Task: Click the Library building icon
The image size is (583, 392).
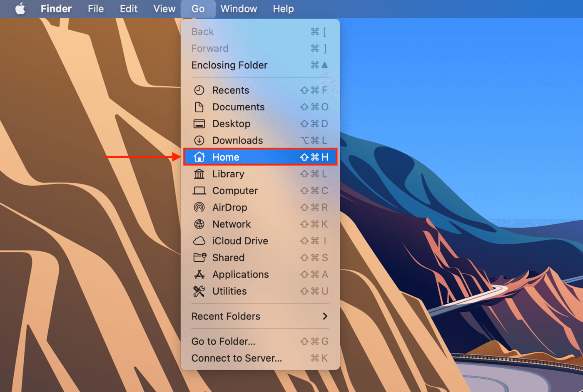Action: pyautogui.click(x=199, y=174)
